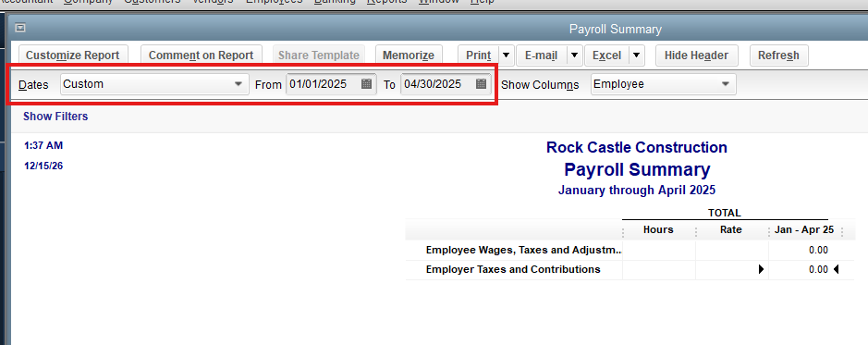868x345 pixels.
Task: Click the Rock Castle Construction report title
Action: click(637, 147)
